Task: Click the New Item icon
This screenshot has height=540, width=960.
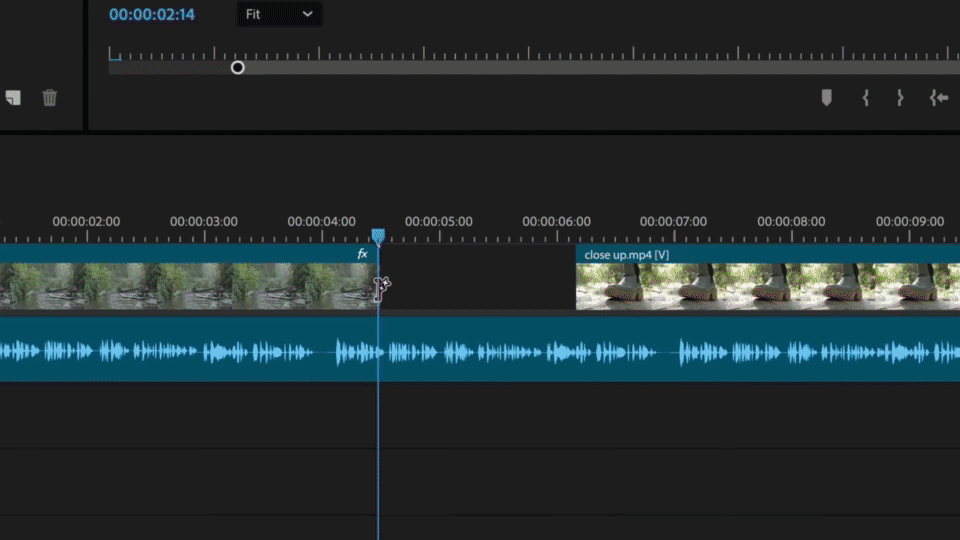Action: (x=13, y=98)
